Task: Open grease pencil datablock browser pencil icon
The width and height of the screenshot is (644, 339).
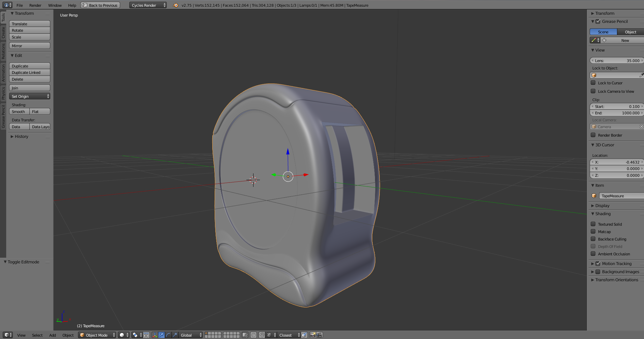Action: [x=595, y=40]
